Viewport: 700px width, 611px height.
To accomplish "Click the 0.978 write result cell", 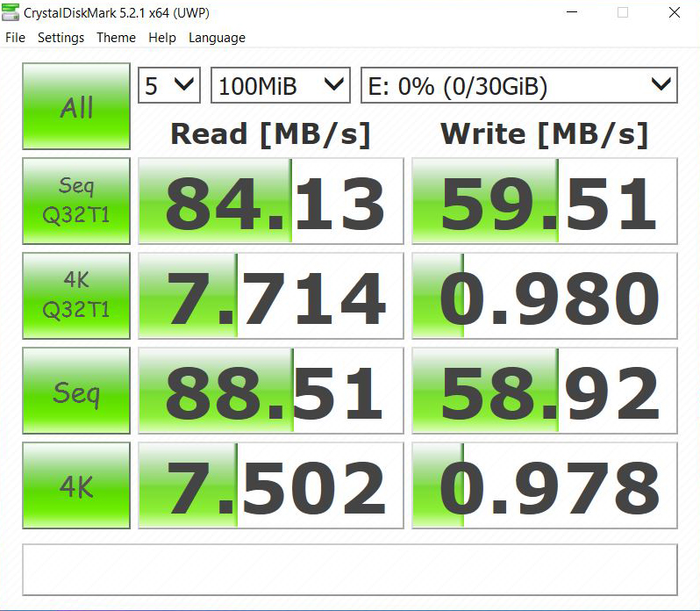I will pos(545,485).
